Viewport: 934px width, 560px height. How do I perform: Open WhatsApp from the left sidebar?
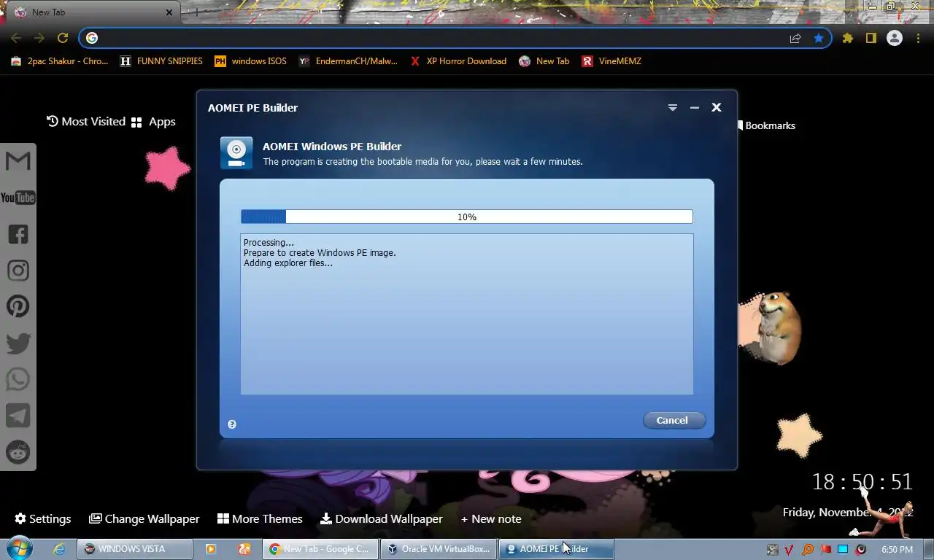18,379
